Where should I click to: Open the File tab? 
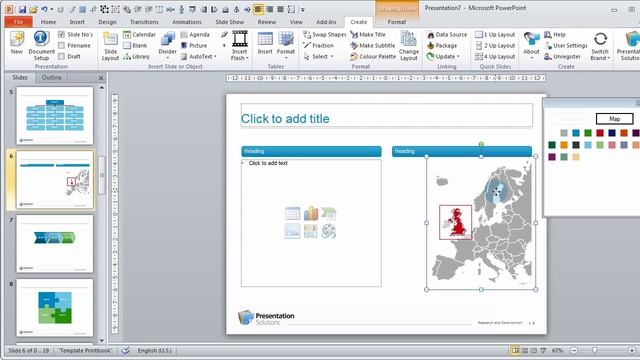(18, 22)
